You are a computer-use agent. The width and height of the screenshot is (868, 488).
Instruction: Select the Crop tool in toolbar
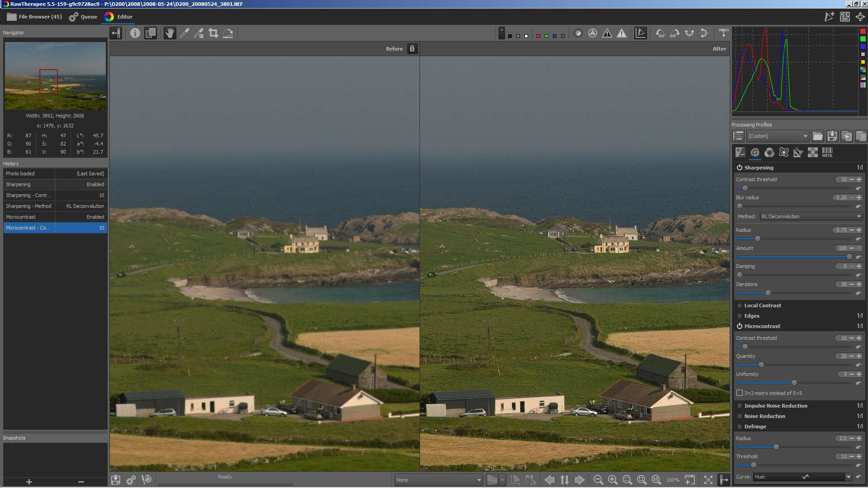(213, 33)
